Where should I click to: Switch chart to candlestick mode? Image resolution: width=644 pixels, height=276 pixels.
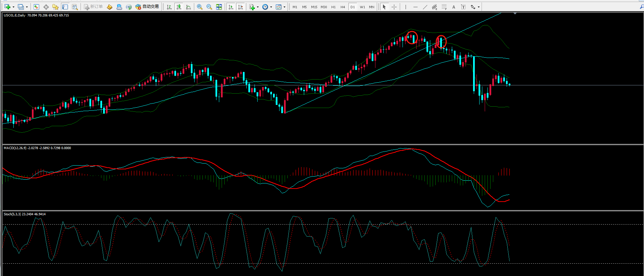179,7
